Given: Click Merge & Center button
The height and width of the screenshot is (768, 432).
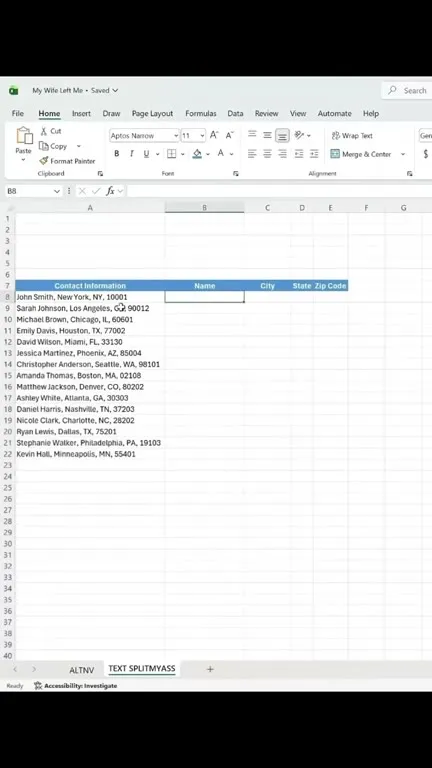Looking at the screenshot, I should point(361,154).
